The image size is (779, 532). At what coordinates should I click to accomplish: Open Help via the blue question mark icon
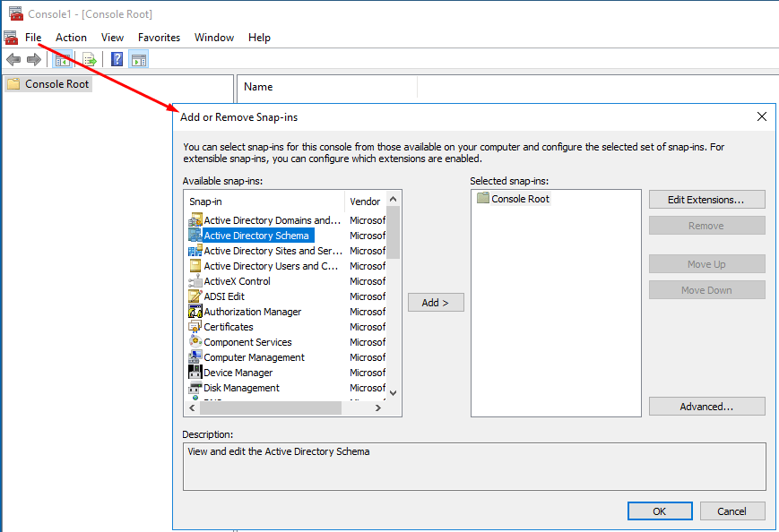[117, 59]
